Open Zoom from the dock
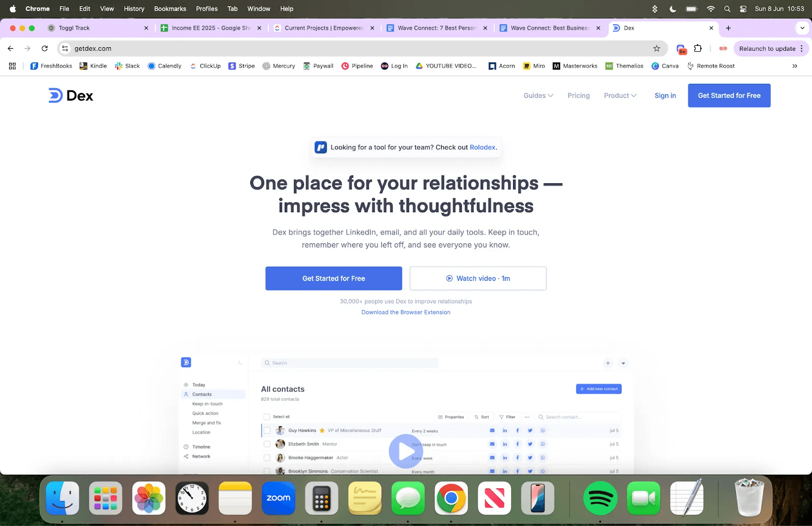This screenshot has height=526, width=812. click(x=279, y=498)
